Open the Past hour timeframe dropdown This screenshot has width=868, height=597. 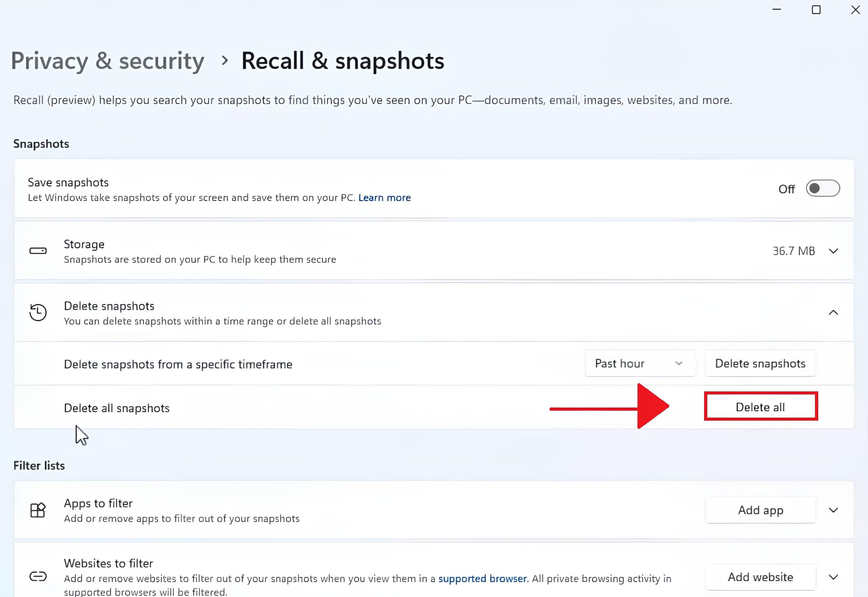[640, 363]
